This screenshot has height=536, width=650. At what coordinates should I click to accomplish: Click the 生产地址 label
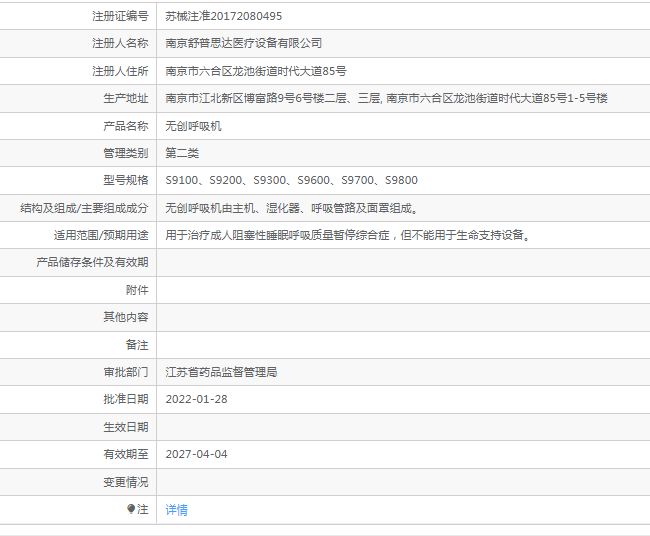pos(126,98)
